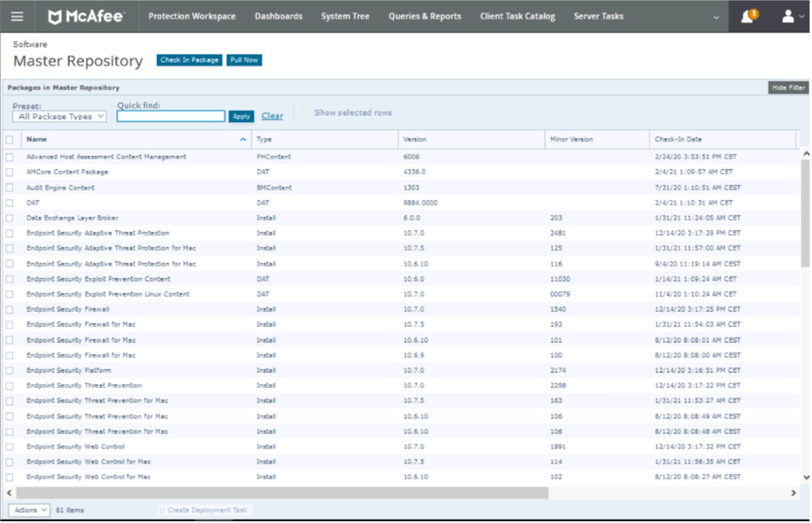Screen dimensions: 812x523
Task: Sort by Version column header
Action: [415, 139]
